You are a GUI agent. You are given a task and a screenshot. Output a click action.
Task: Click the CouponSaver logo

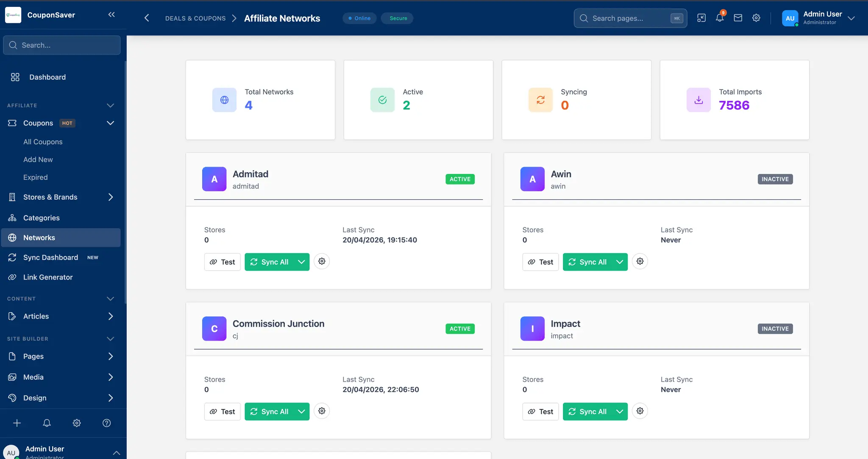pyautogui.click(x=13, y=15)
